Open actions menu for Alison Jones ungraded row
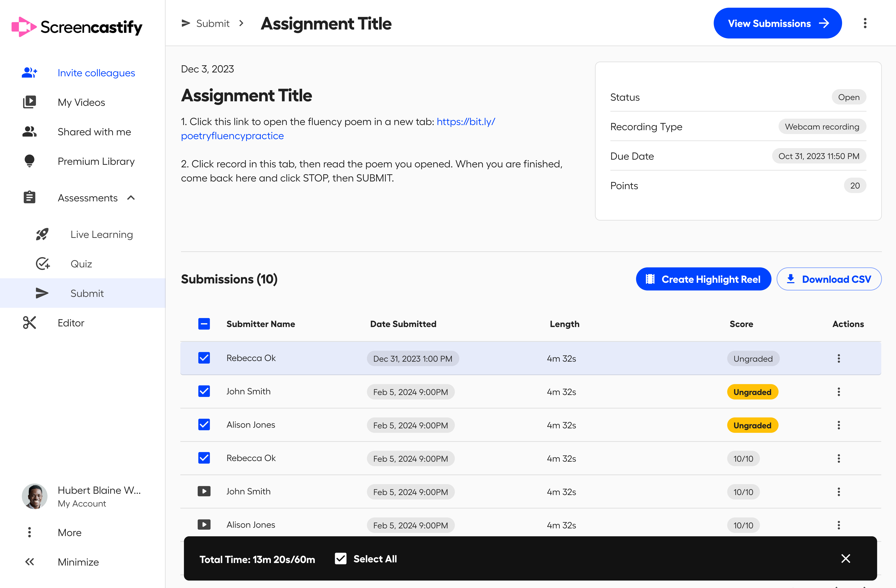The height and width of the screenshot is (588, 896). pos(838,425)
